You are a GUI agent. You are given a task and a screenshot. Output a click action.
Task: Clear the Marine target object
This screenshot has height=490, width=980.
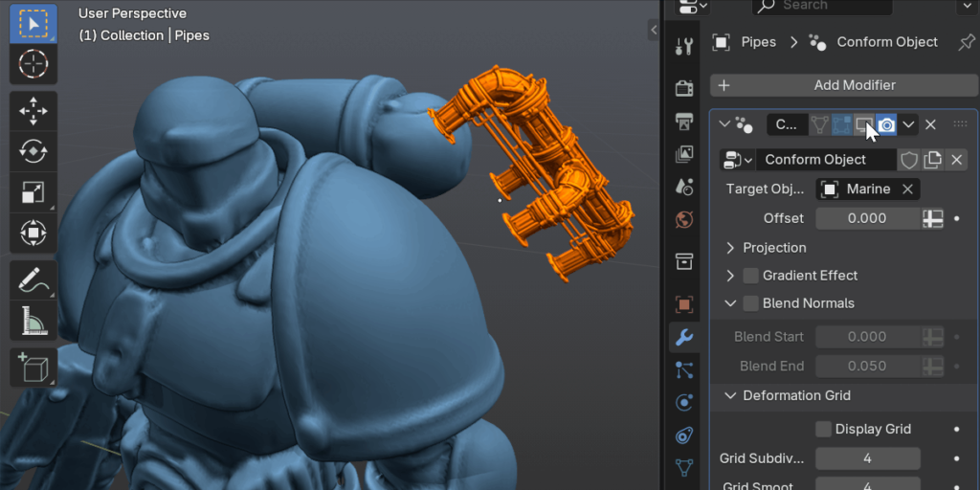907,189
